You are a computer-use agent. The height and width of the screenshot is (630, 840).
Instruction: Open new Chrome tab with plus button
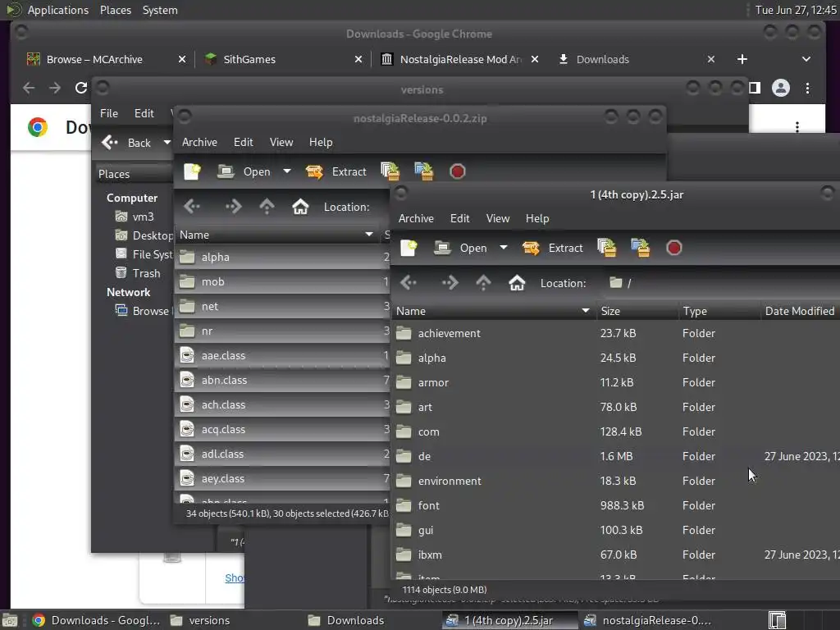[x=742, y=59]
